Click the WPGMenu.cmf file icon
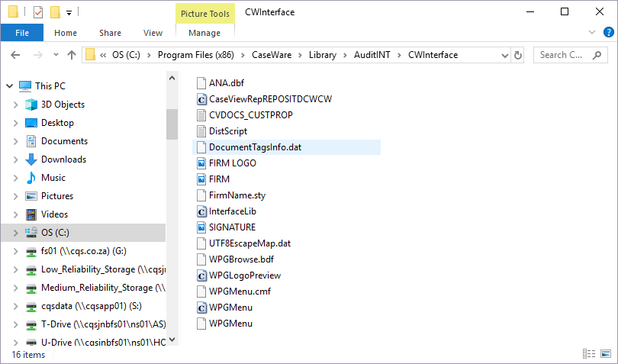 tap(201, 292)
